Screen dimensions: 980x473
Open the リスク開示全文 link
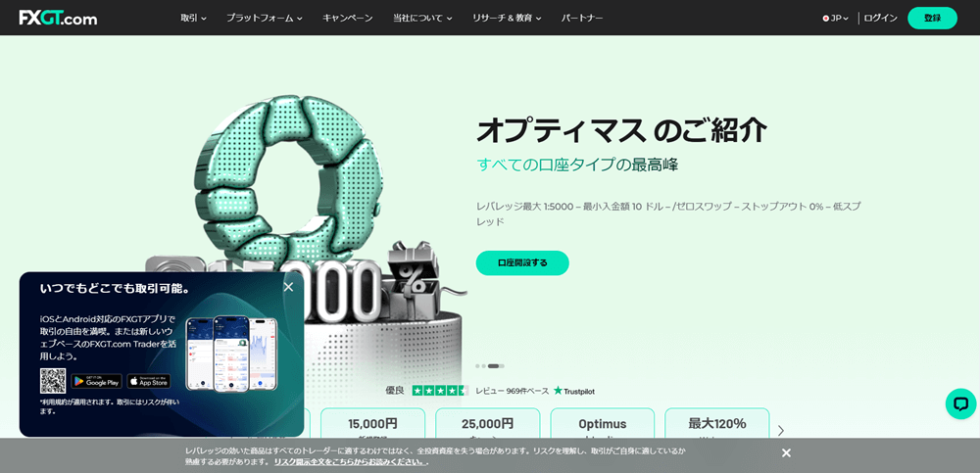pyautogui.click(x=351, y=462)
